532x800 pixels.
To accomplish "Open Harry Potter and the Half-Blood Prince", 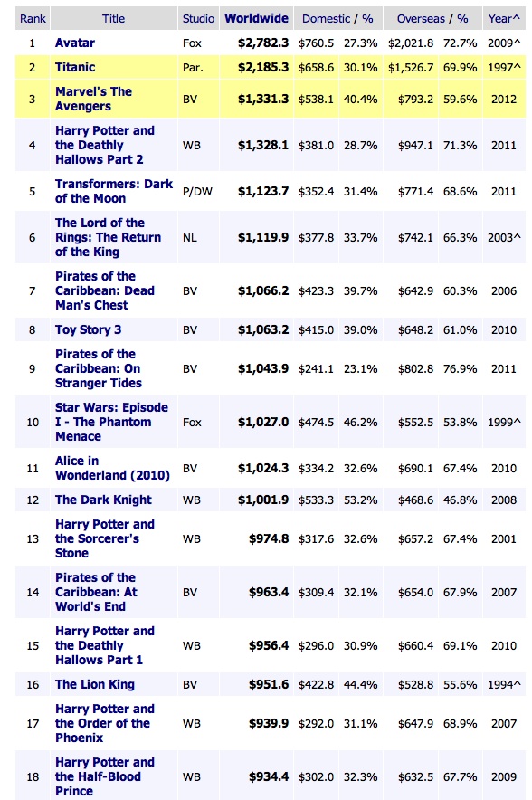I will tap(105, 776).
